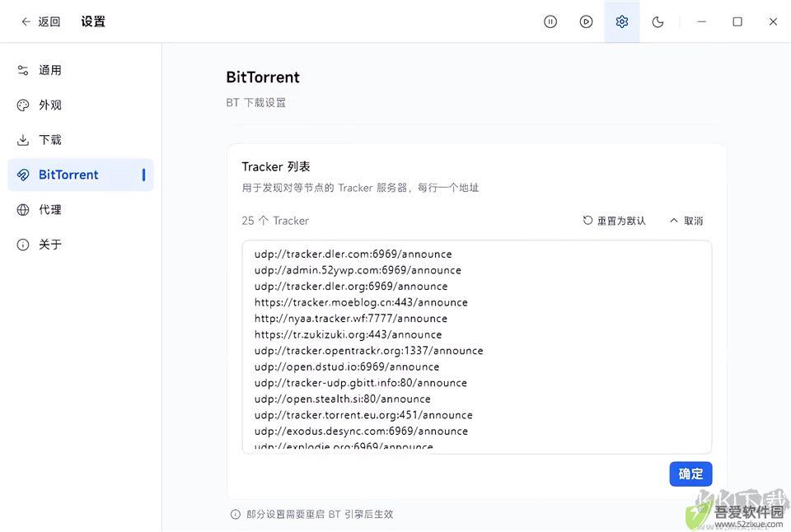Click the Tracker list description text

coord(360,188)
